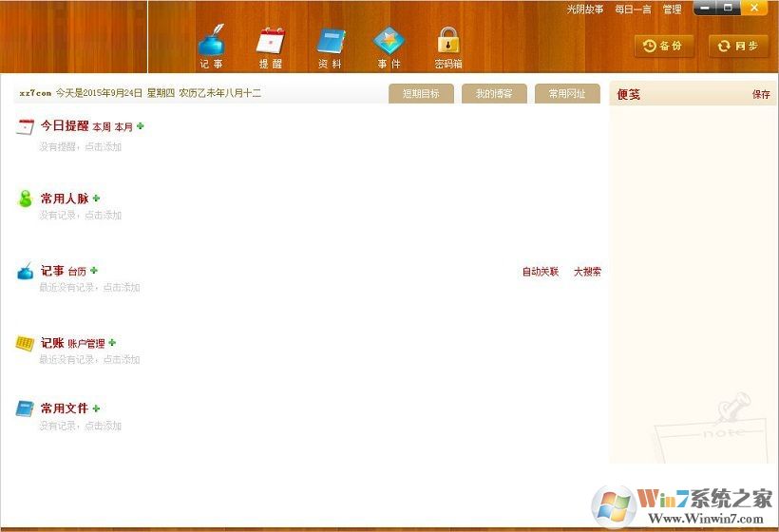Open the 记事 section heading
779x532 pixels.
pyautogui.click(x=52, y=271)
